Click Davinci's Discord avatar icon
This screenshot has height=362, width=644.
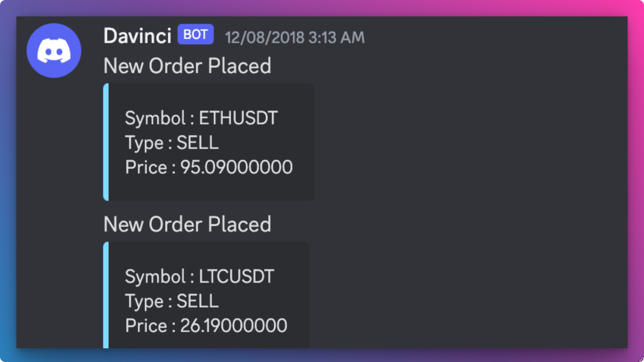tap(54, 51)
